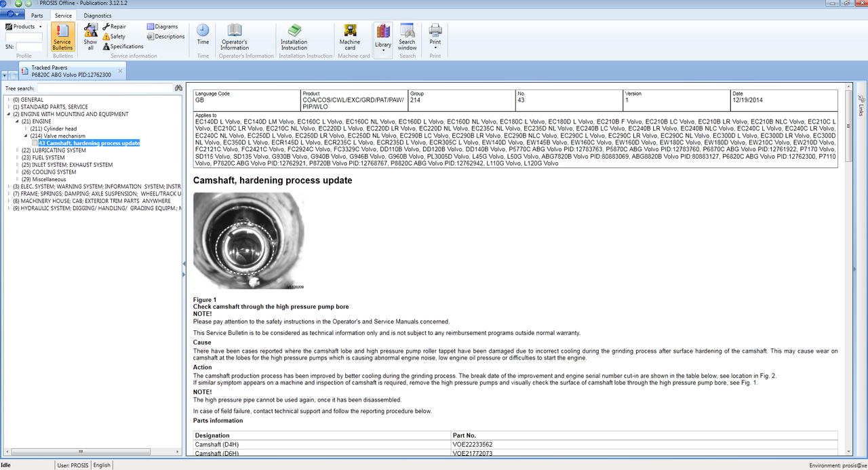This screenshot has width=868, height=470.
Task: Click the User: PROSIS status entry
Action: click(73, 465)
